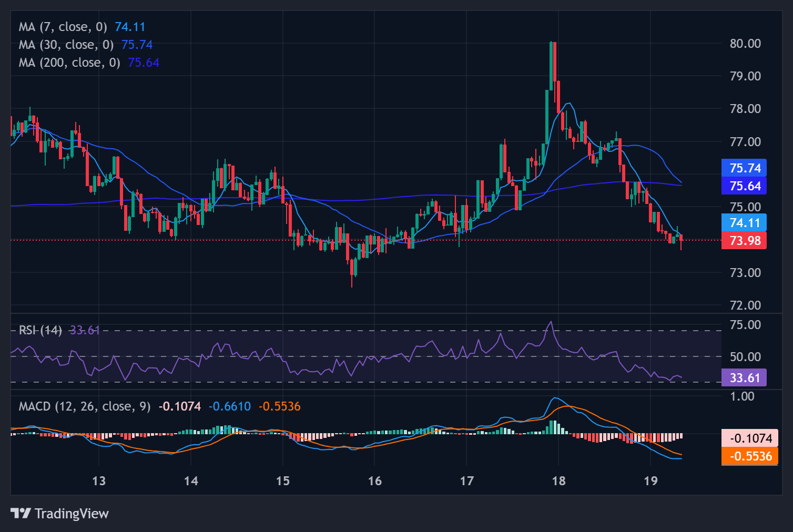Image resolution: width=793 pixels, height=532 pixels.
Task: Open the RSI (14) indicator legend
Action: 40,330
